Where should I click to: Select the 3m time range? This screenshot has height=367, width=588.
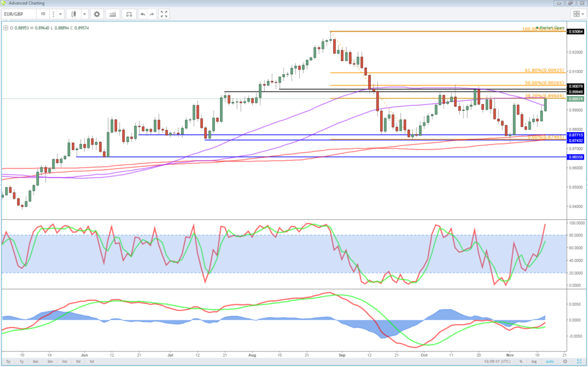50,361
